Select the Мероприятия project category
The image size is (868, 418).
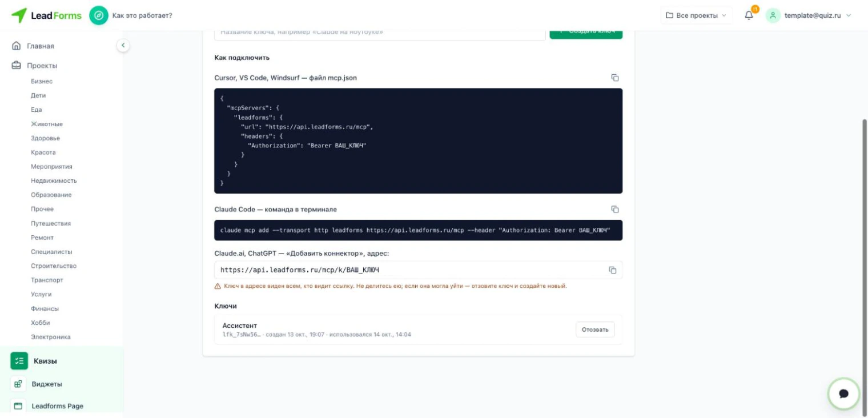[x=51, y=167]
